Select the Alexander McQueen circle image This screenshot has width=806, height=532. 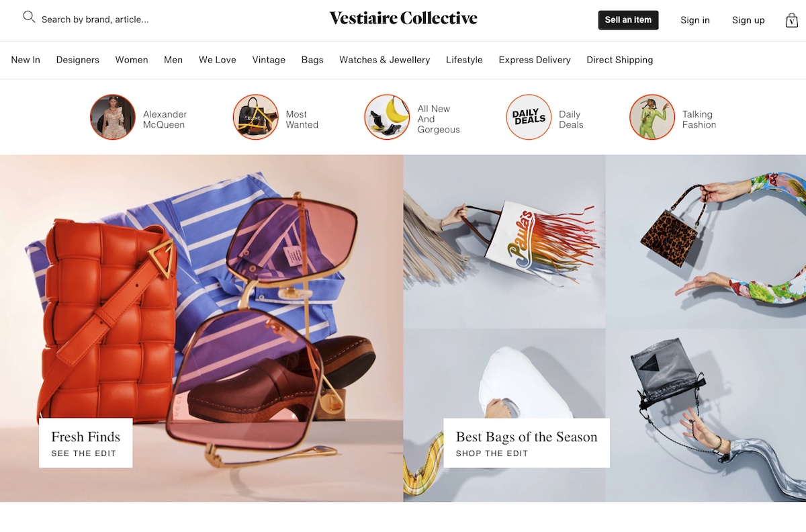pos(113,117)
